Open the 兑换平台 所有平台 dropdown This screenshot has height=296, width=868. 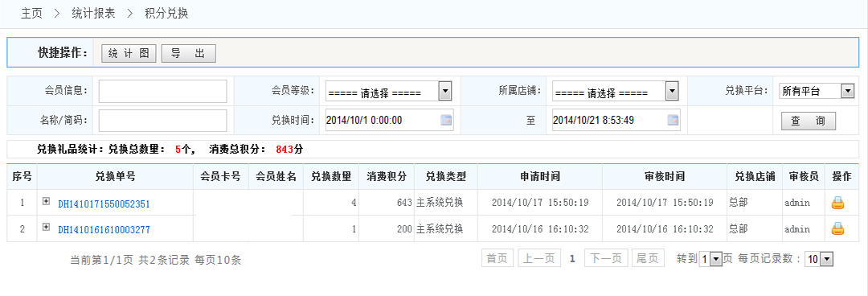coord(817,91)
